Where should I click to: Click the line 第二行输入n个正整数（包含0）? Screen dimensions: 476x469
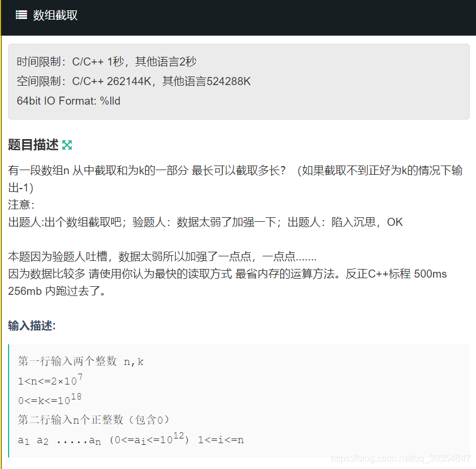(x=94, y=420)
